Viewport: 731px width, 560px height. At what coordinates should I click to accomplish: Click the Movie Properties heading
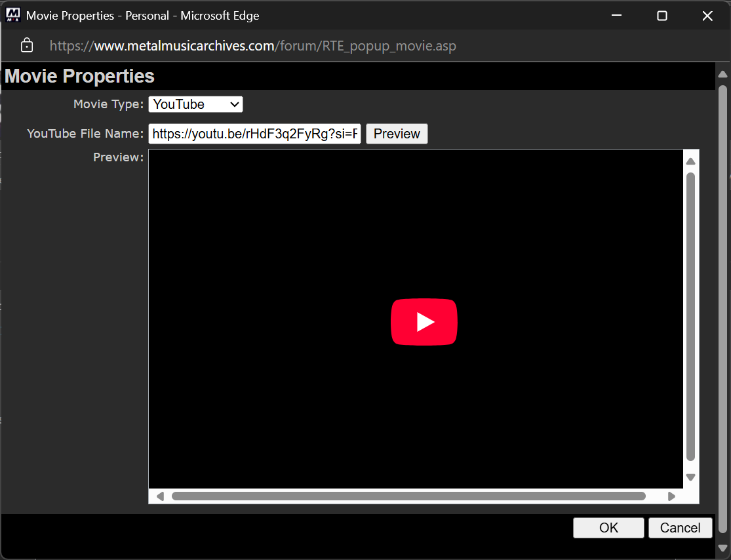79,76
